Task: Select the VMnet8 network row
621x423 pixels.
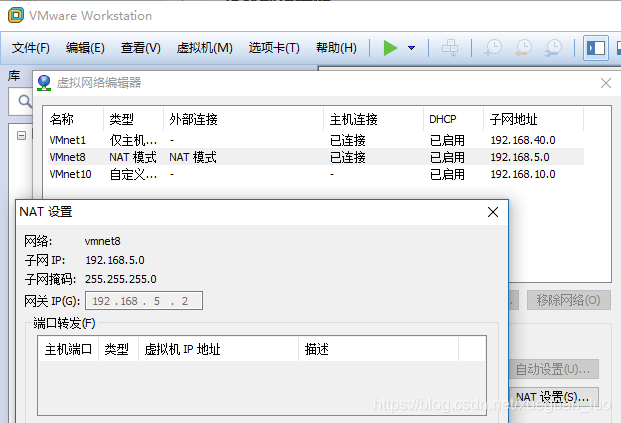Action: click(316, 157)
